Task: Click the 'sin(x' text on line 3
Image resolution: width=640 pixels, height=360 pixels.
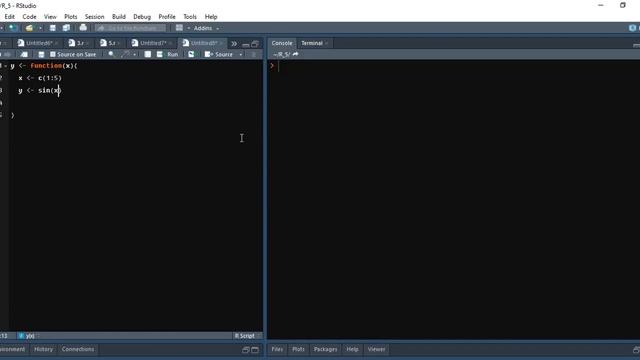Action: pos(49,90)
